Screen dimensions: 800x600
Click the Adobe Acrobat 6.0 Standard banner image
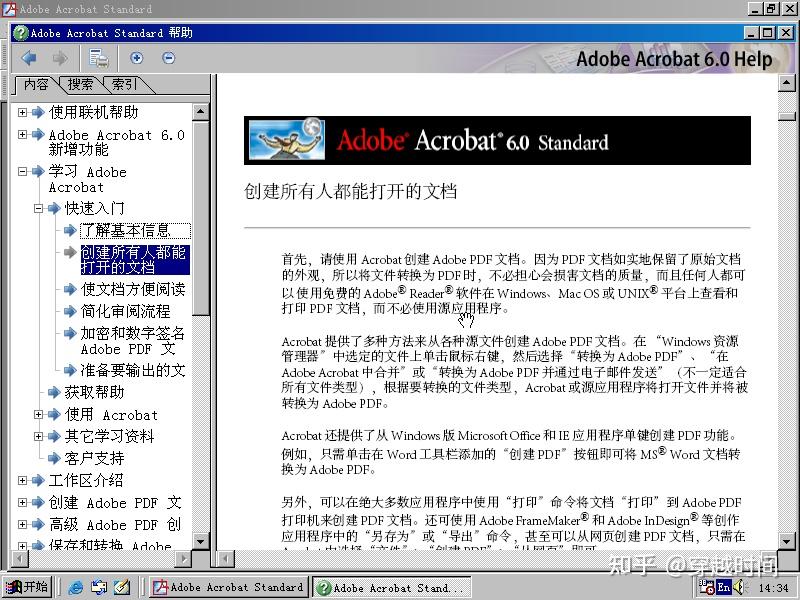(497, 140)
